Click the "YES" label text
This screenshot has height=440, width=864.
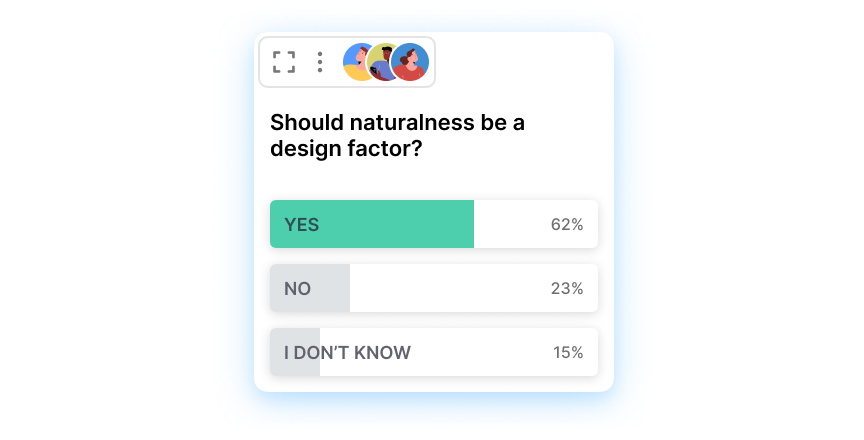302,224
